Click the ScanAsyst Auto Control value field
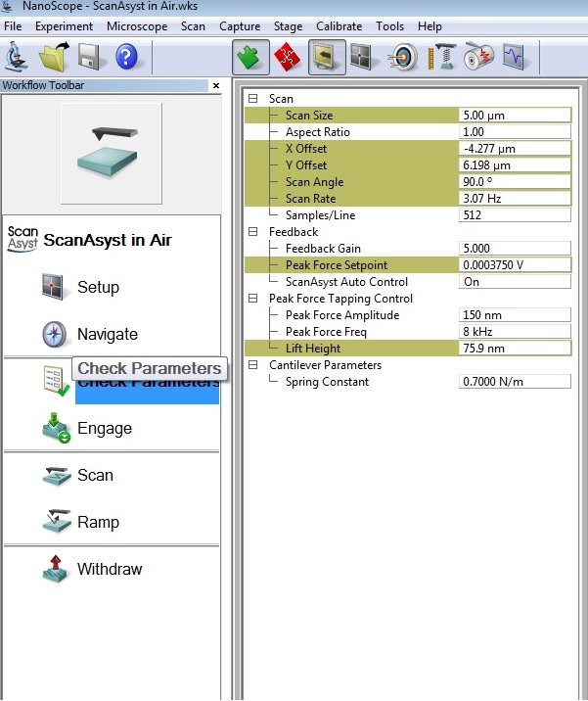The height and width of the screenshot is (701, 588). 515,282
